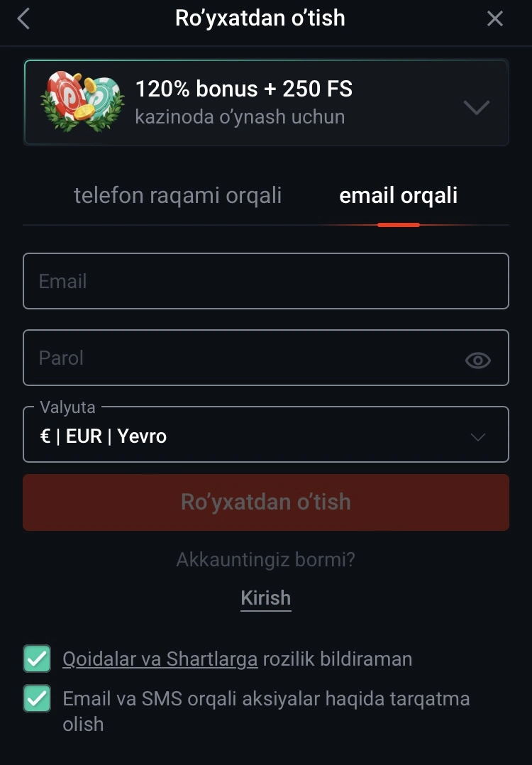
Task: Click the red Ro'yxatdan o'tish button
Action: (266, 502)
